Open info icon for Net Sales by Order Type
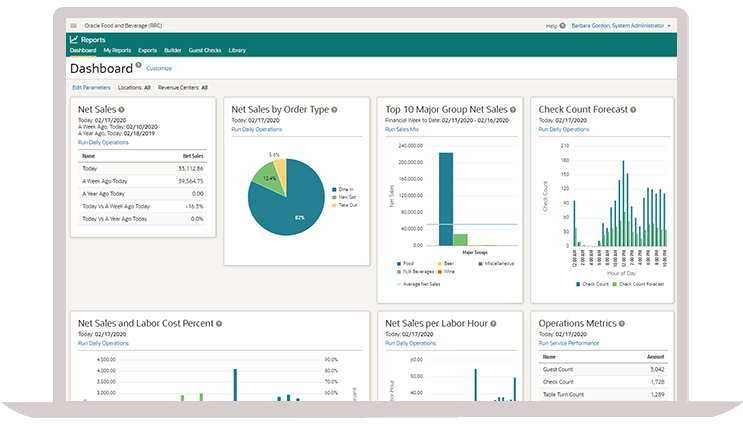This screenshot has width=743, height=427. coord(334,109)
